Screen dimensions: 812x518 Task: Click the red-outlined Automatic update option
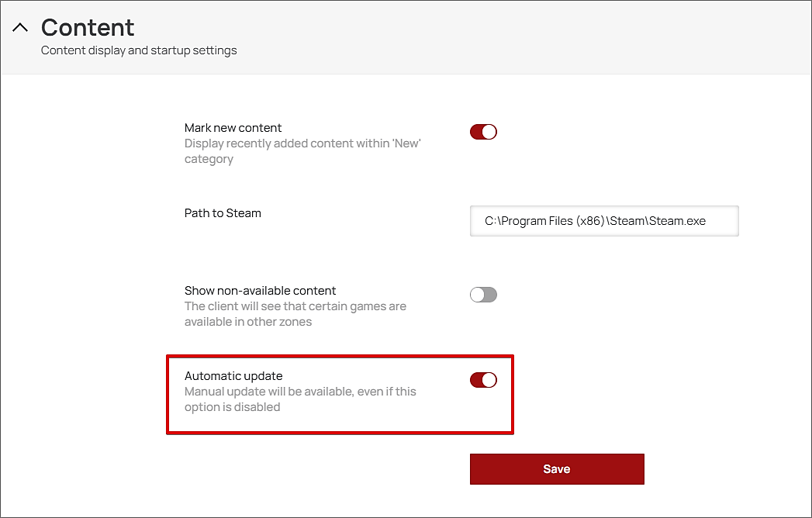pos(340,394)
